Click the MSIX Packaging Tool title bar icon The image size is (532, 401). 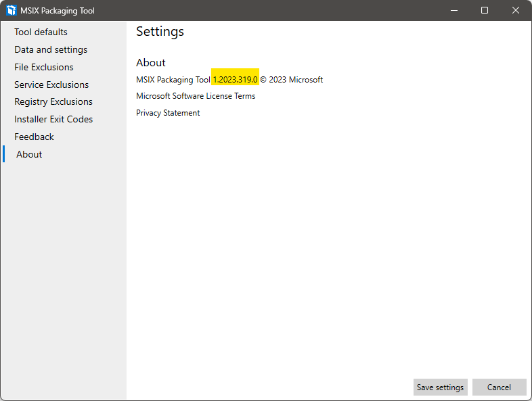(x=12, y=10)
